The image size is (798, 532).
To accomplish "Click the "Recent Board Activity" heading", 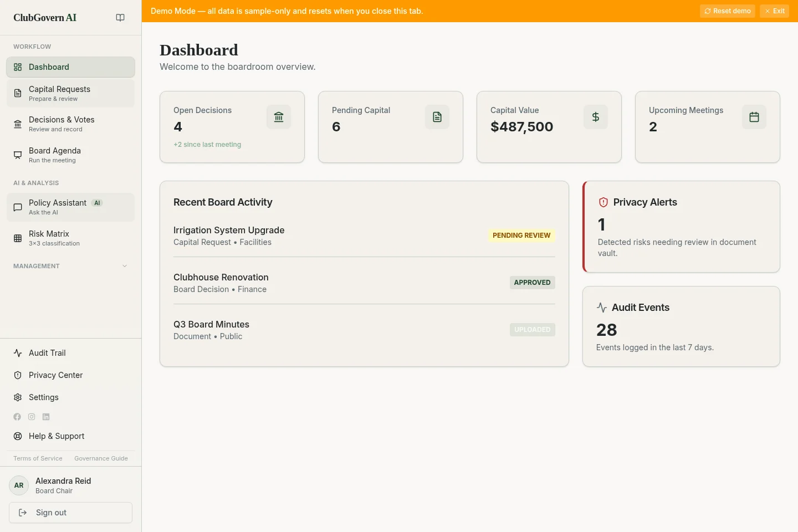I will pyautogui.click(x=223, y=202).
